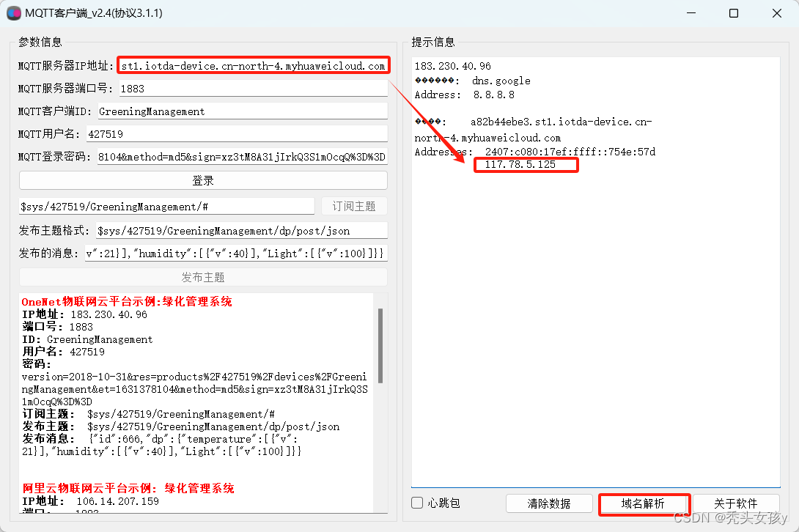This screenshot has width=799, height=532.
Task: Click the MQTT client app icon in title bar
Action: click(x=14, y=13)
